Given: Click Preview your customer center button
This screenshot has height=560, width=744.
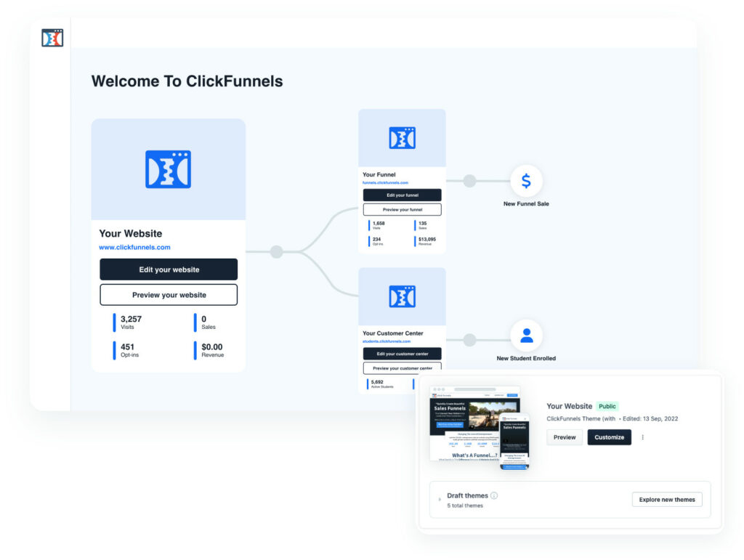Looking at the screenshot, I should click(x=402, y=368).
